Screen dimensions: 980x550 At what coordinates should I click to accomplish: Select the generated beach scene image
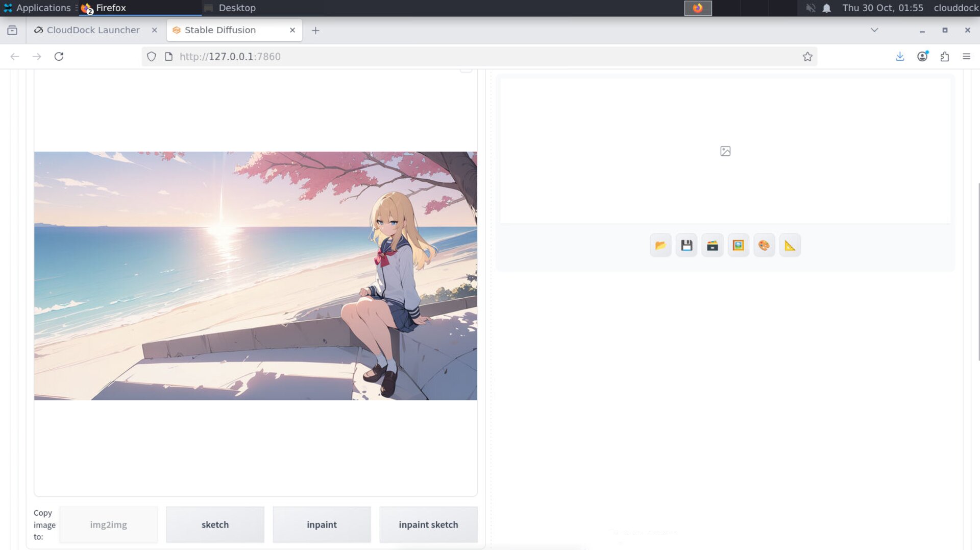pos(255,274)
